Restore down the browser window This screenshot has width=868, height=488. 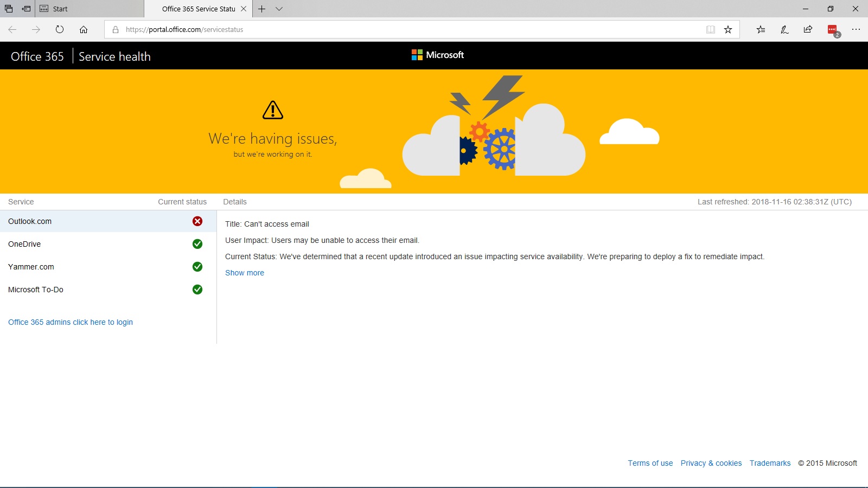(x=831, y=9)
